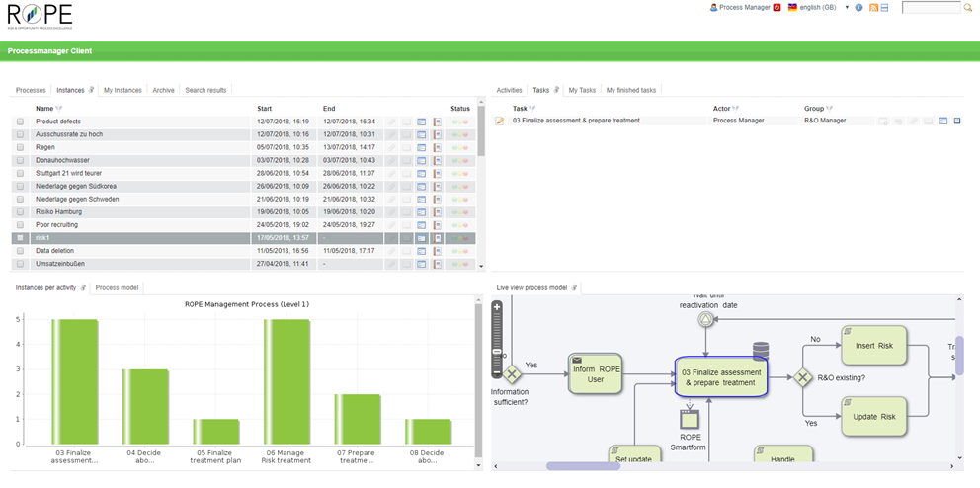Click the search input field top right
This screenshot has width=980, height=488.
[931, 8]
